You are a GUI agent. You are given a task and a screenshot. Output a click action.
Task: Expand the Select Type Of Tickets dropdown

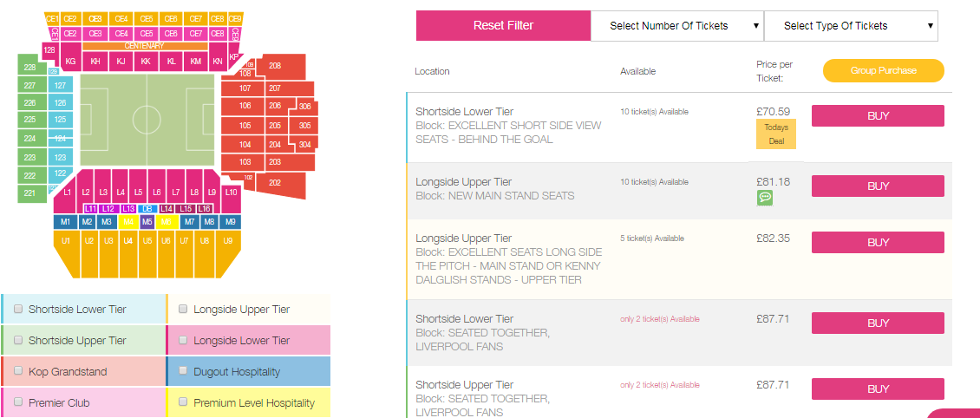tap(850, 26)
